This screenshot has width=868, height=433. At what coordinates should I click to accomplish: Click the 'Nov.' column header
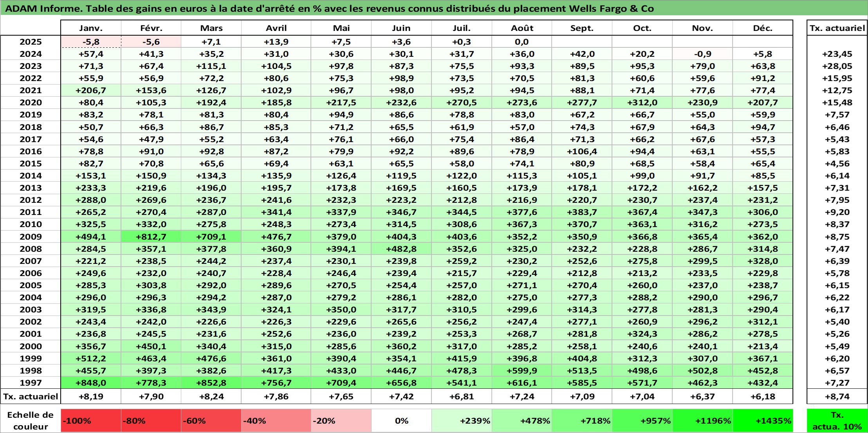tap(702, 28)
